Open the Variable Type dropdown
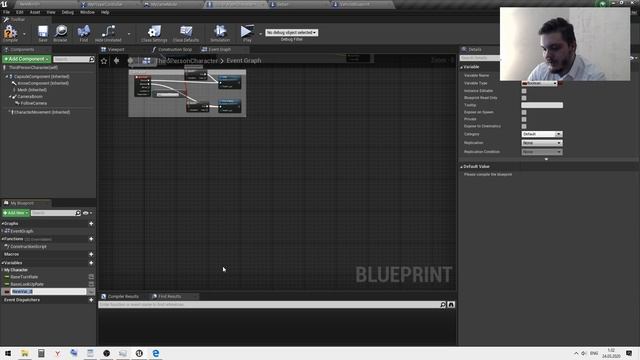 pos(539,83)
